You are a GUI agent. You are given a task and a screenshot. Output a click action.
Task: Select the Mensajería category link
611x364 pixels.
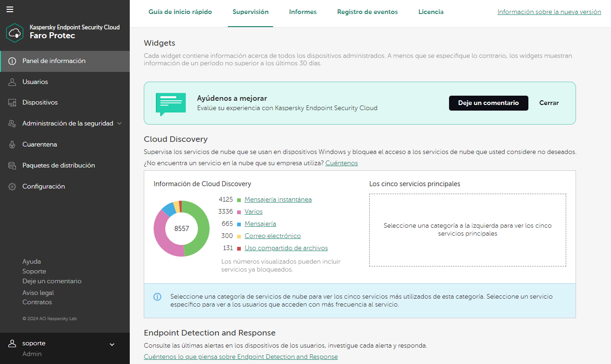[x=260, y=224]
